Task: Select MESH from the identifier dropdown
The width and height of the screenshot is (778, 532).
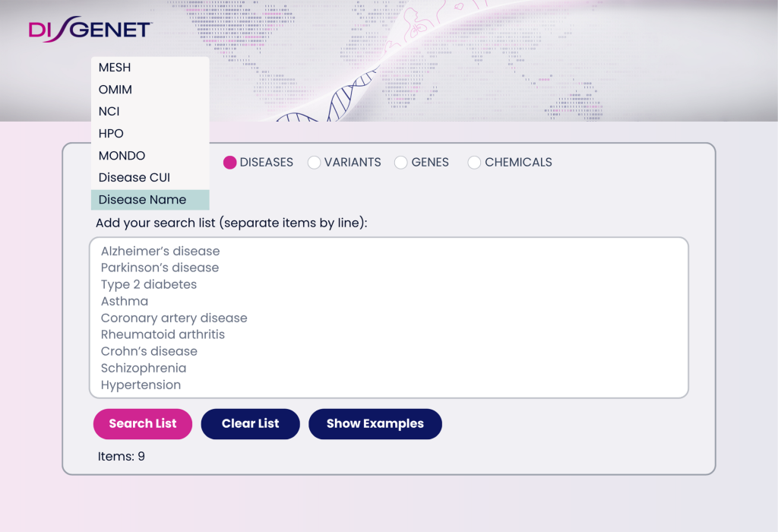Action: [x=114, y=68]
